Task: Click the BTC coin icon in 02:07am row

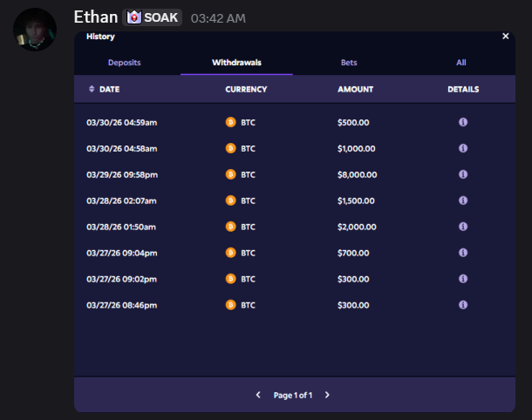Action: [x=231, y=200]
